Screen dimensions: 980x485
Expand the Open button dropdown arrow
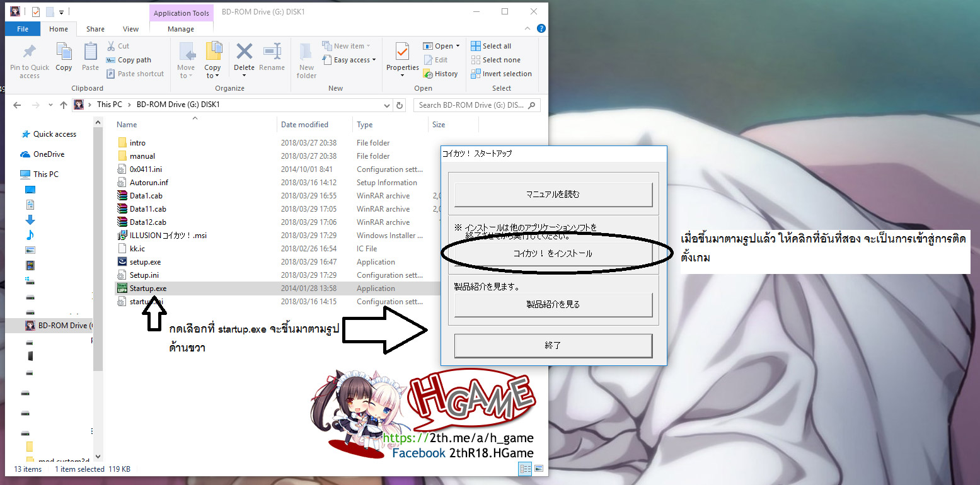(458, 46)
